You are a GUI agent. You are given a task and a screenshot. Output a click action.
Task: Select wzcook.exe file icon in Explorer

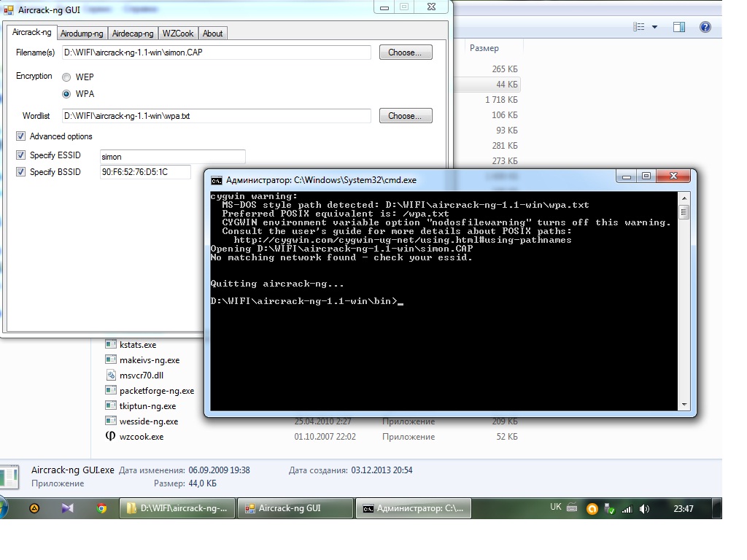[x=111, y=436]
